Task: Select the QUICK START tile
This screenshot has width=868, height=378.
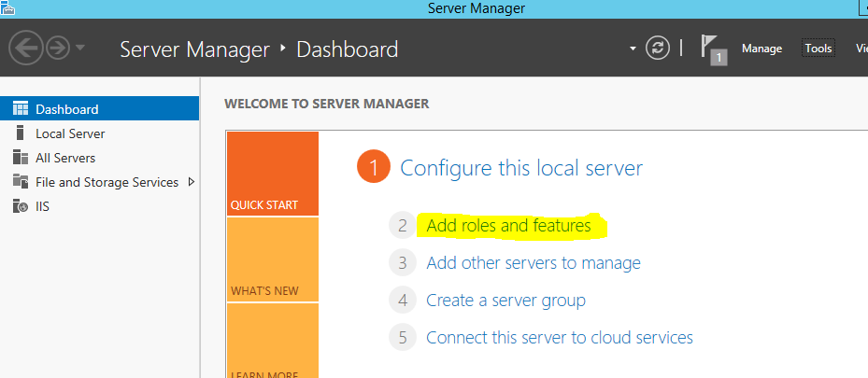Action: coord(272,174)
